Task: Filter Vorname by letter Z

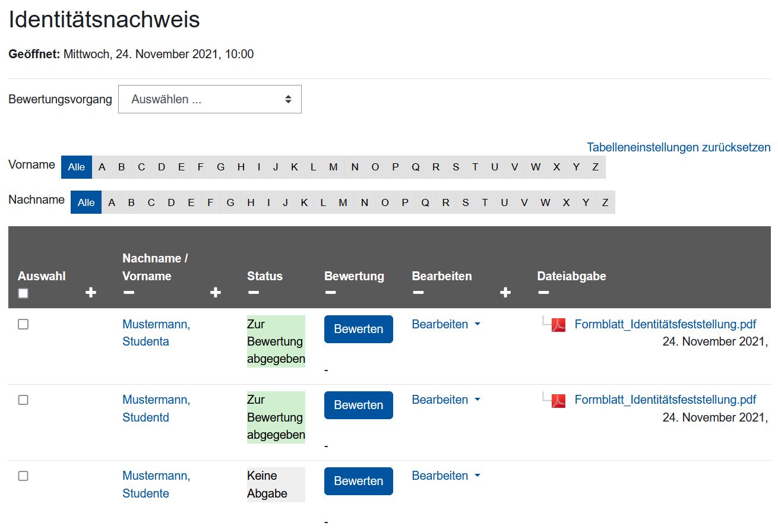Action: [596, 167]
